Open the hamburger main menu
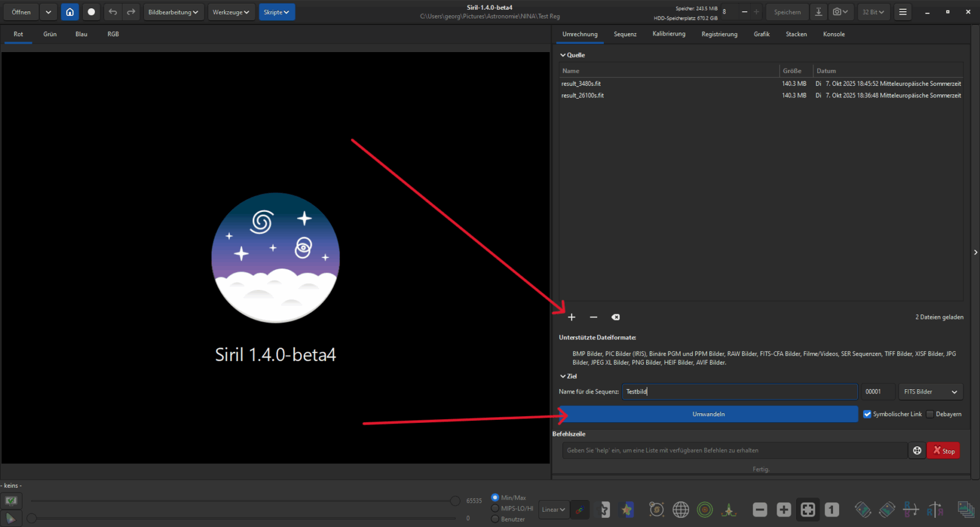This screenshot has height=527, width=980. [903, 12]
